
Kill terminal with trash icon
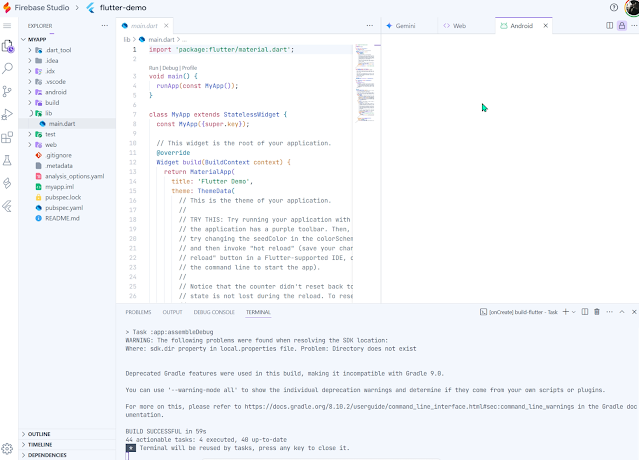[x=597, y=312]
